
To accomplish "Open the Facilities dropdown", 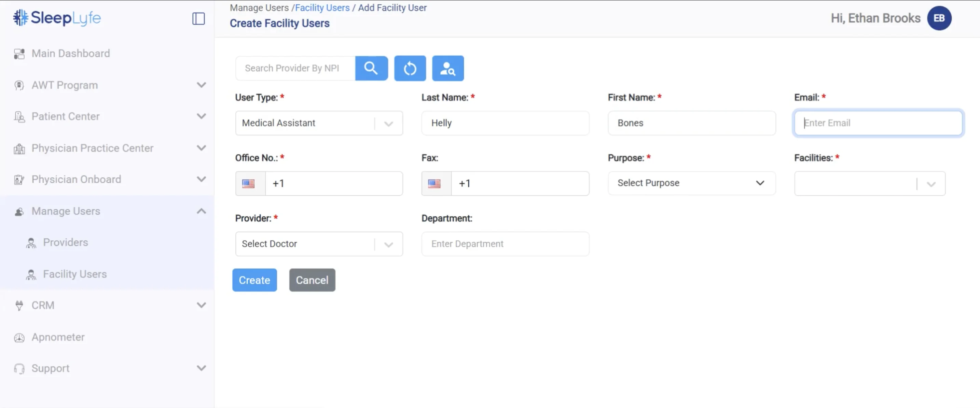I will click(869, 184).
